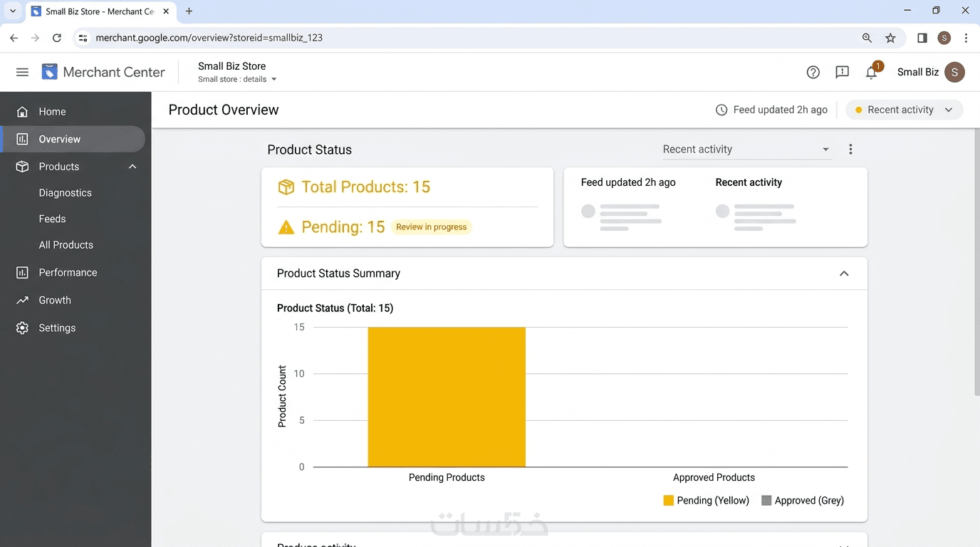
Task: Click the Small Biz account avatar
Action: (954, 72)
